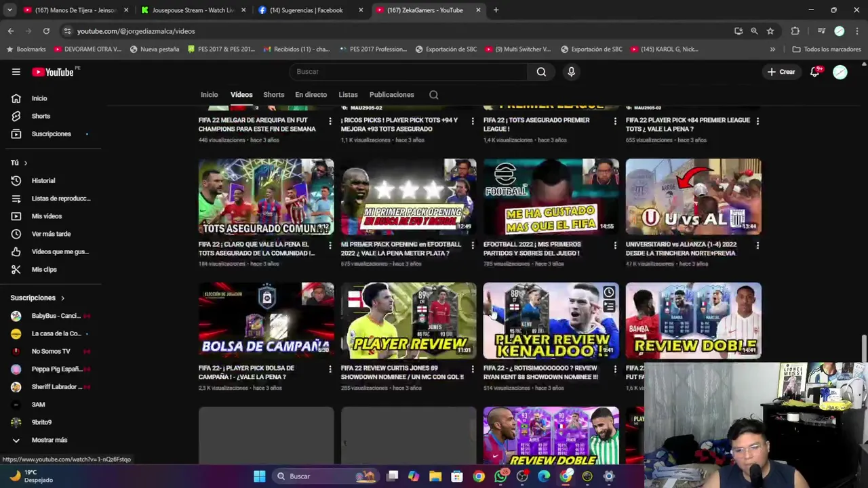Add Ryan Kent review to watch later
868x488 pixels.
point(609,293)
